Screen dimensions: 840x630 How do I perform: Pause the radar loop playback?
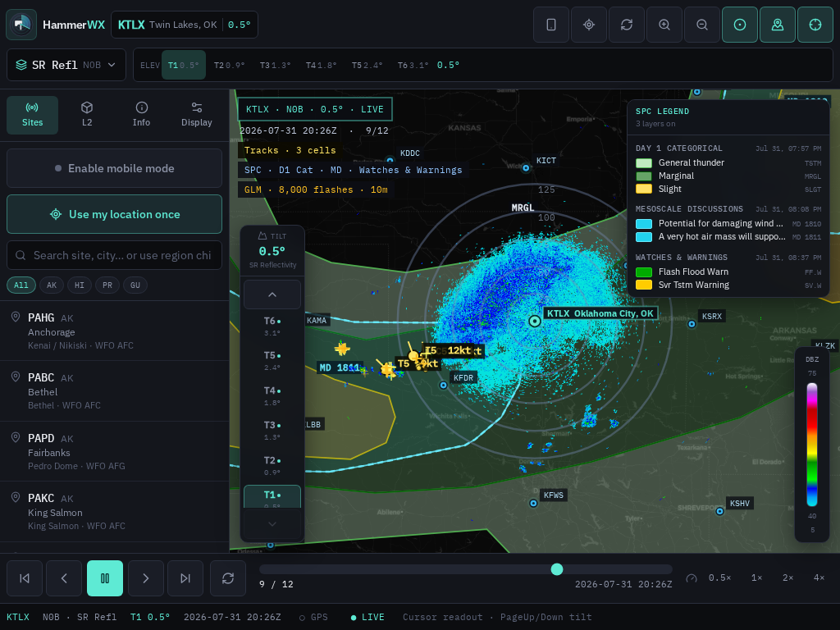click(105, 578)
